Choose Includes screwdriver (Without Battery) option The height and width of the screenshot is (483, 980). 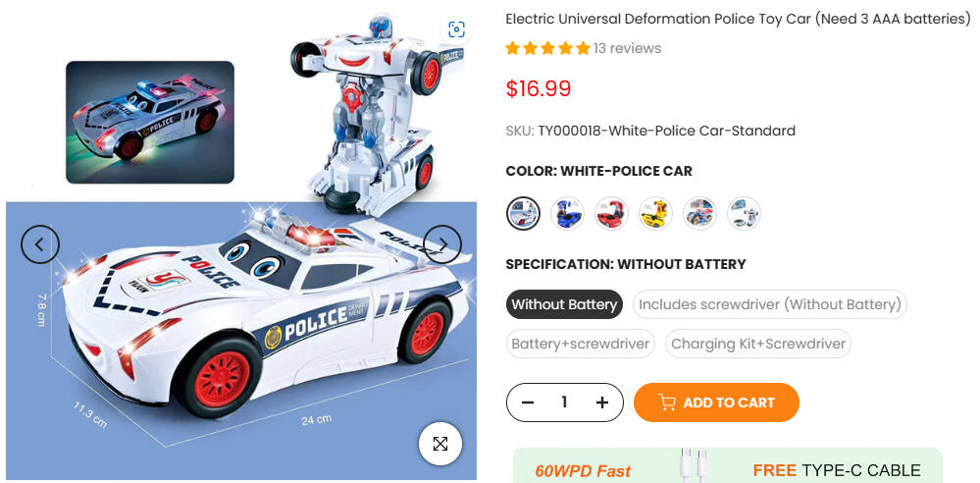pos(770,304)
